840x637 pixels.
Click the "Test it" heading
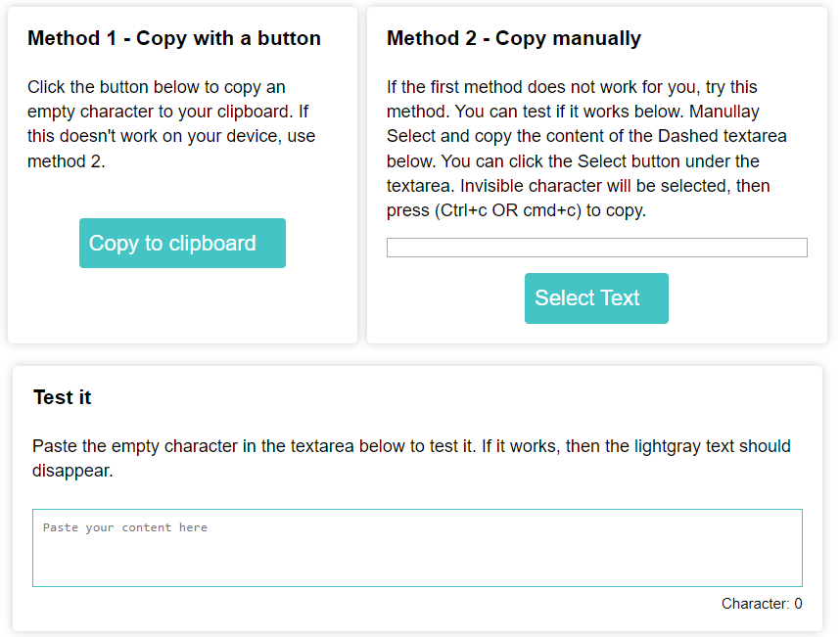pyautogui.click(x=63, y=397)
